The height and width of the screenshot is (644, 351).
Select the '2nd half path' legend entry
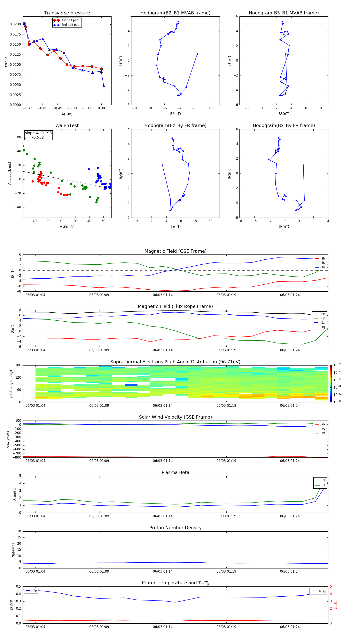click(67, 25)
